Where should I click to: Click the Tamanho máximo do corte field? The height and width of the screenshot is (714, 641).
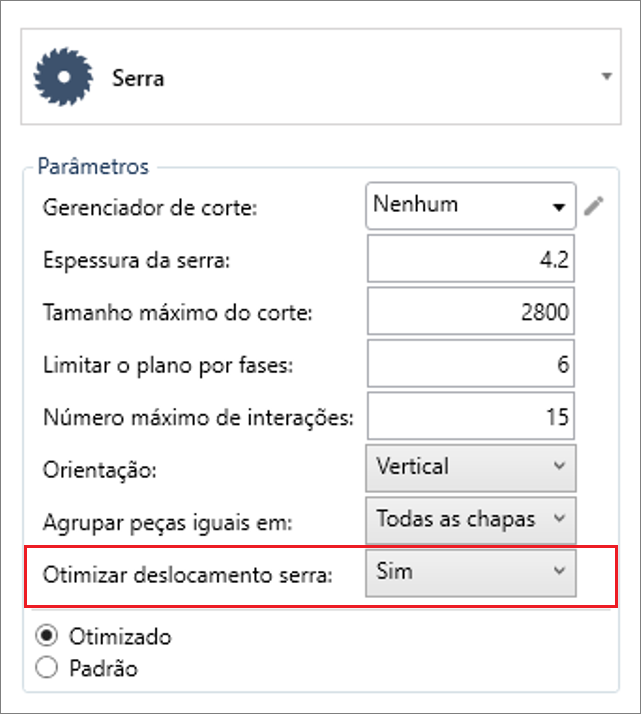(471, 311)
